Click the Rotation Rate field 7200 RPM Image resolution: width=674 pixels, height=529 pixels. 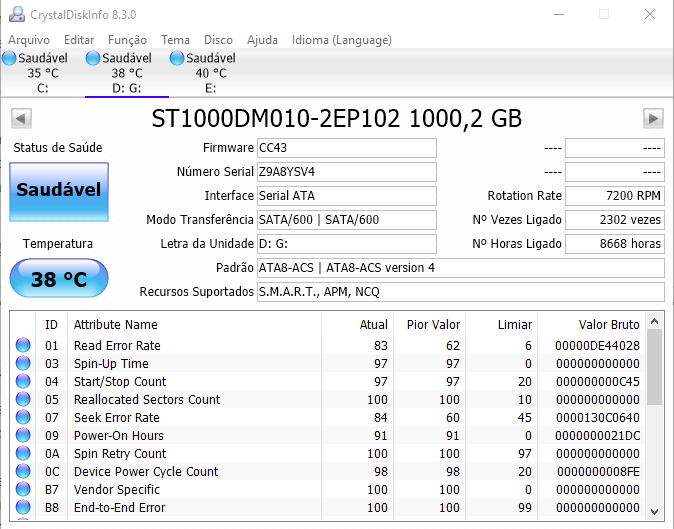[x=615, y=196]
